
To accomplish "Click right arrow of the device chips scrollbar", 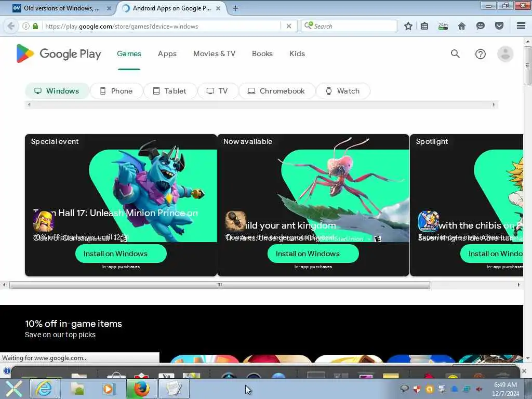I will (494, 105).
